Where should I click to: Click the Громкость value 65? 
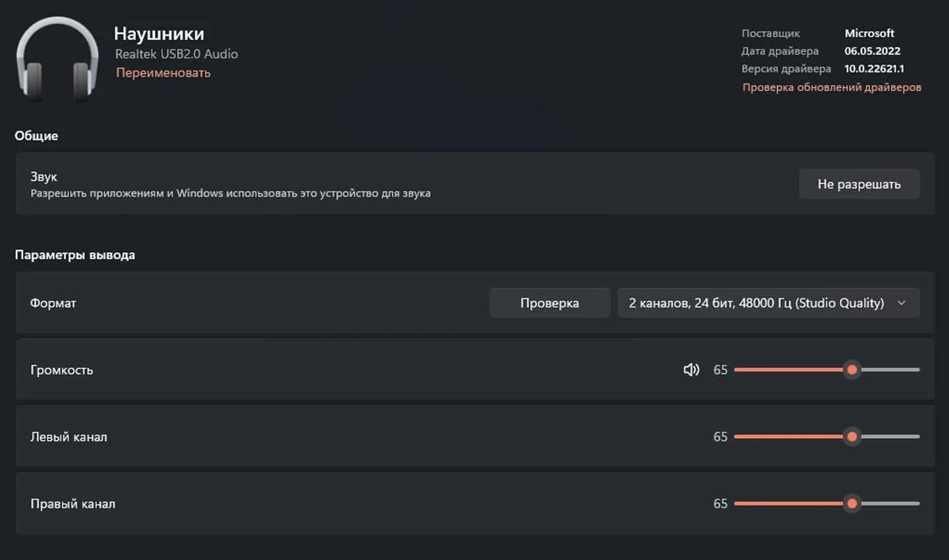[x=720, y=370]
